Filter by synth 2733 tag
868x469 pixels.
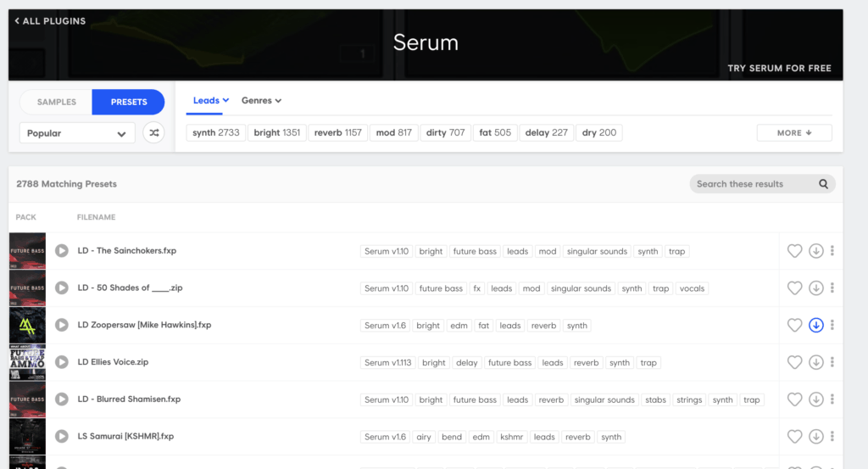point(216,133)
